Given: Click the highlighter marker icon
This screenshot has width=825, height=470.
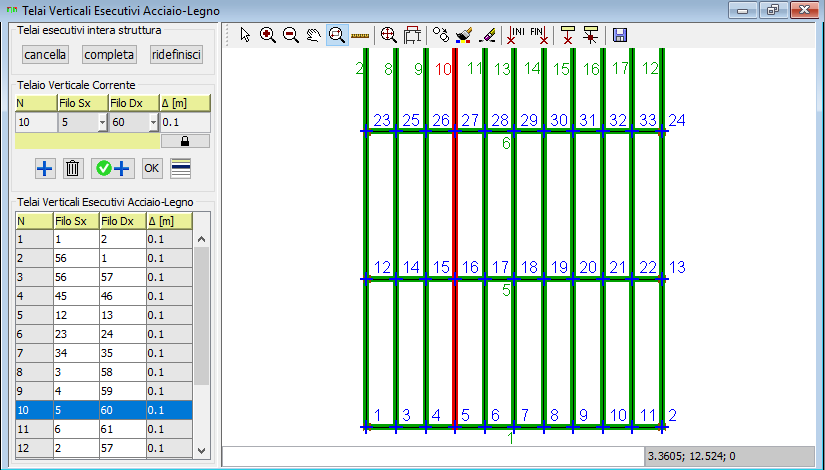Looking at the screenshot, I should (x=487, y=35).
